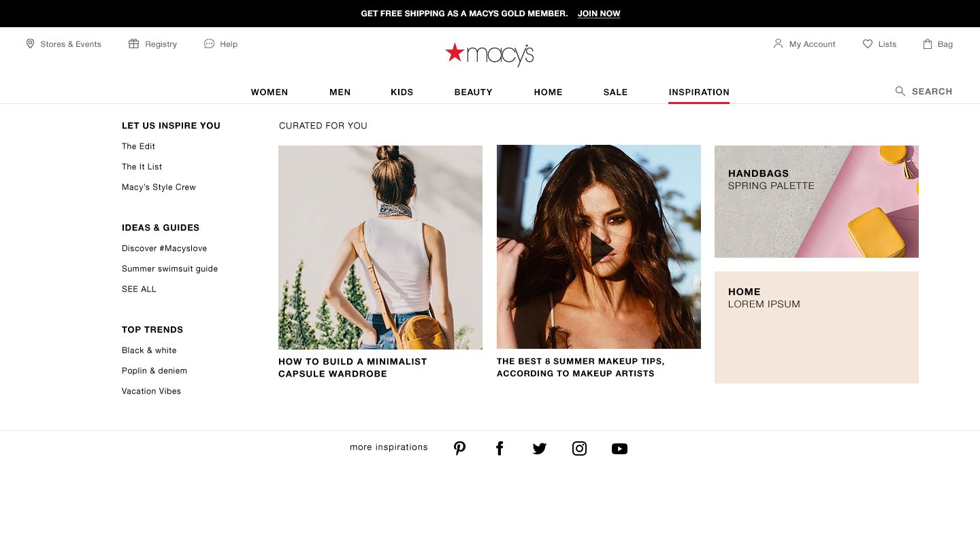Image resolution: width=980 pixels, height=544 pixels.
Task: Click the 'Top Trends' heading
Action: pyautogui.click(x=152, y=330)
